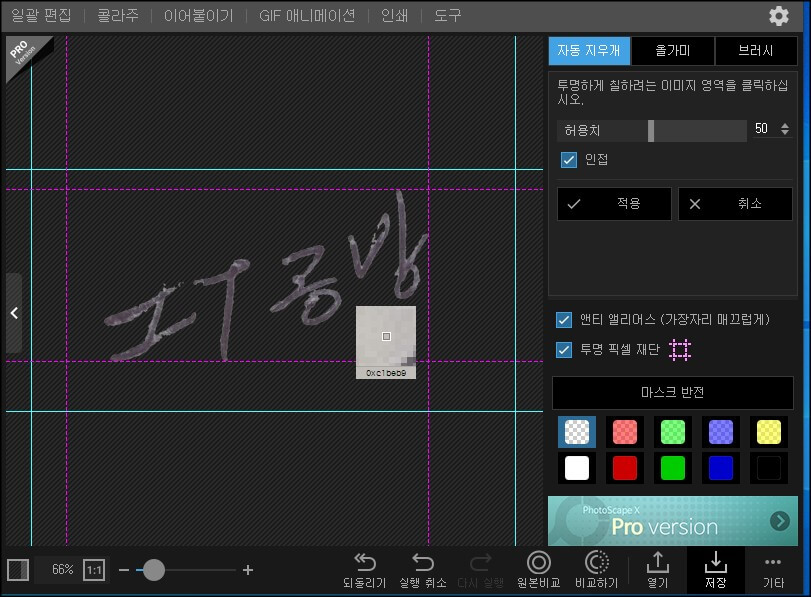Click the zoom slider handle
Screen dimensions: 811x597
pyautogui.click(x=154, y=570)
